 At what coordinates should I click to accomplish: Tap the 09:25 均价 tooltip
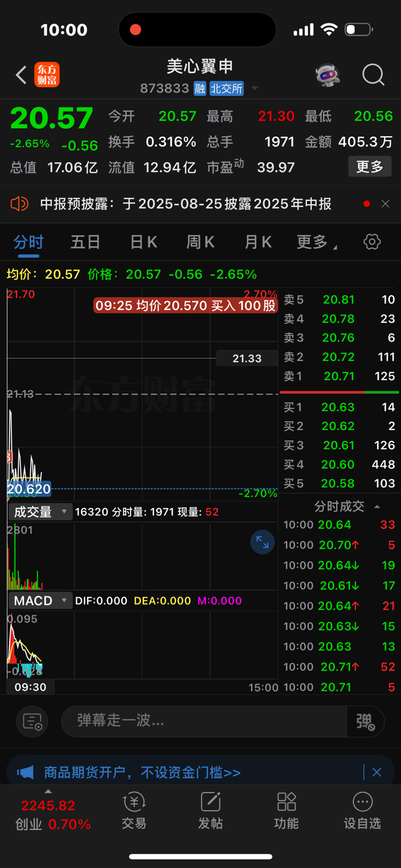tap(185, 305)
